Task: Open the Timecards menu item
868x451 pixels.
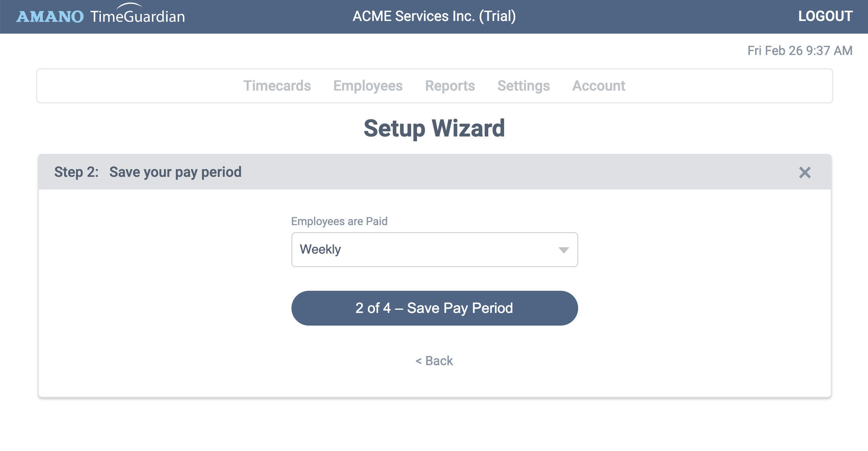Action: coord(277,86)
